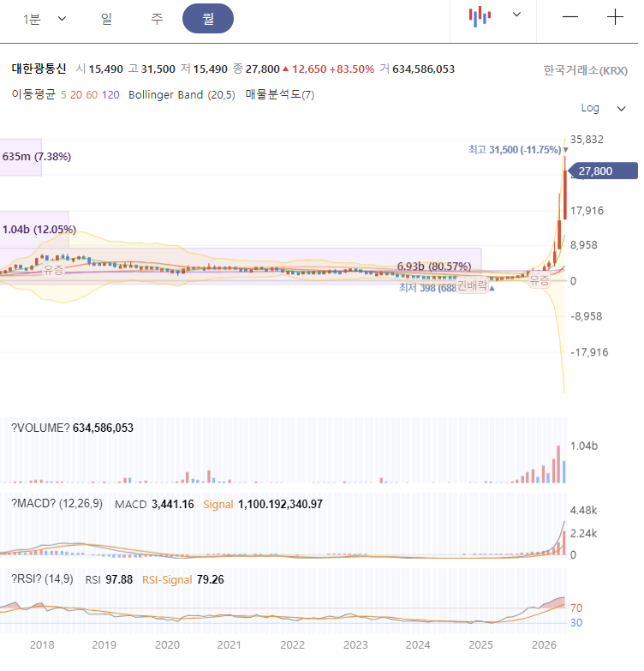The height and width of the screenshot is (671, 644).
Task: Click the 매물분석도(7) indicator label
Action: click(280, 94)
